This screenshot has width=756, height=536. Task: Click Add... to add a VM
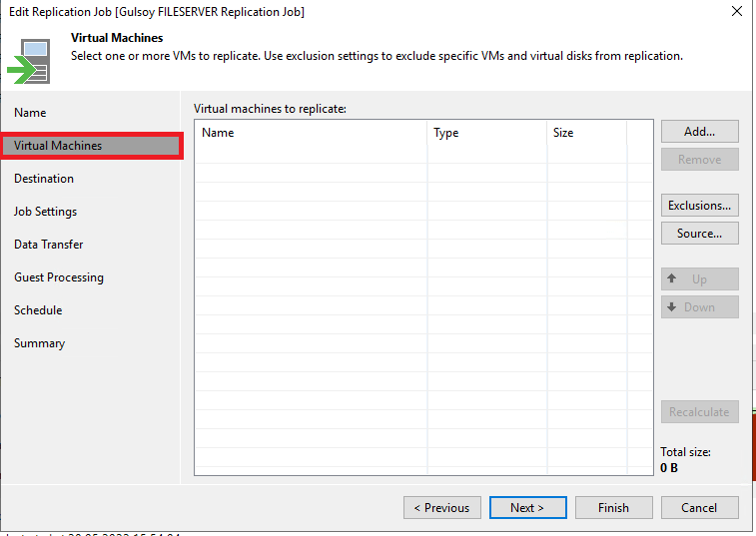pyautogui.click(x=699, y=132)
